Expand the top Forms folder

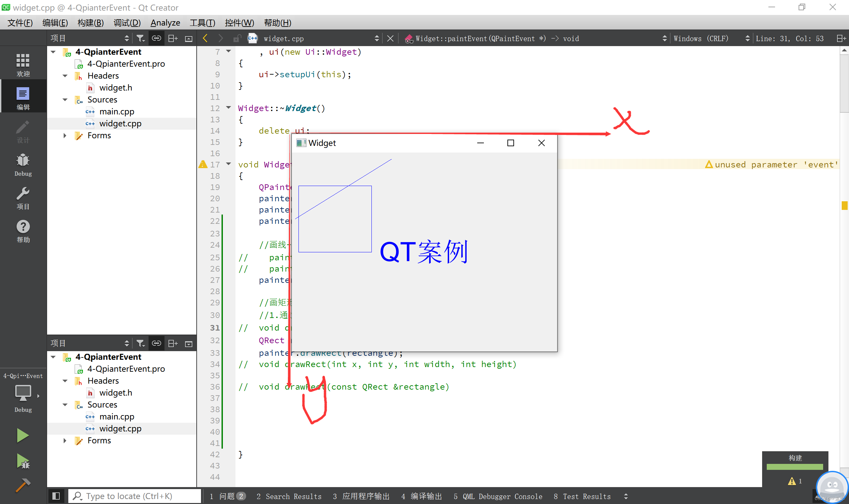(x=65, y=136)
